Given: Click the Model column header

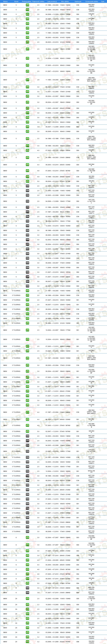Looking at the screenshot, I should coord(16,1).
